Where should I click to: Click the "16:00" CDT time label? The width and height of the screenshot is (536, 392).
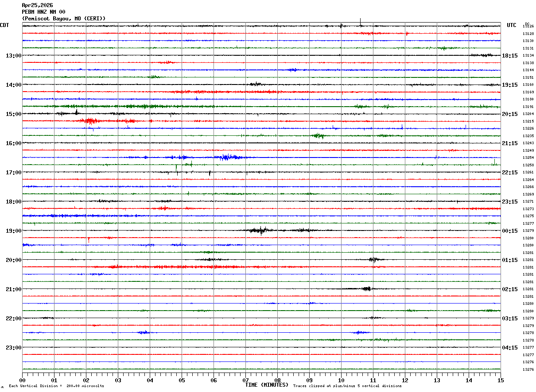click(14, 143)
